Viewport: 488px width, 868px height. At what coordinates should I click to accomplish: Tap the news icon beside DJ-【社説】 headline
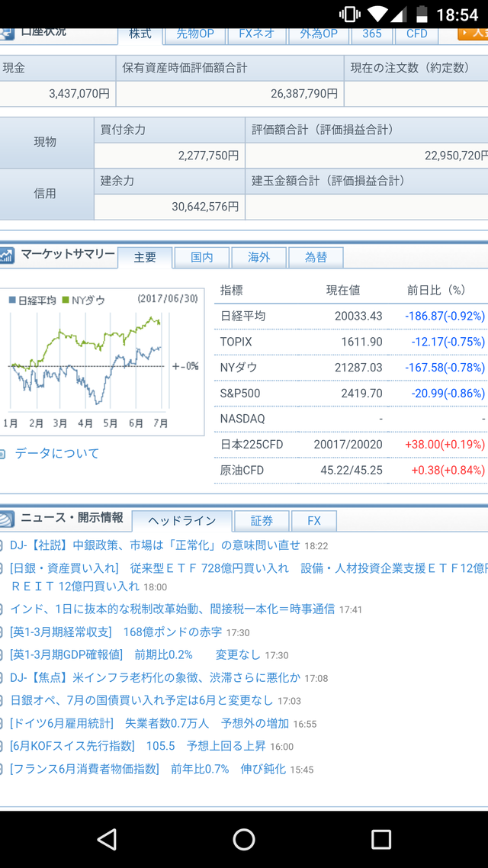(x=2, y=546)
